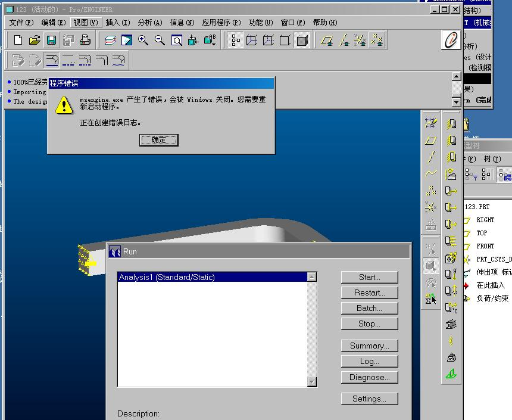Click the Stop... button
Viewport: 512px width, 420px height.
pyautogui.click(x=369, y=323)
